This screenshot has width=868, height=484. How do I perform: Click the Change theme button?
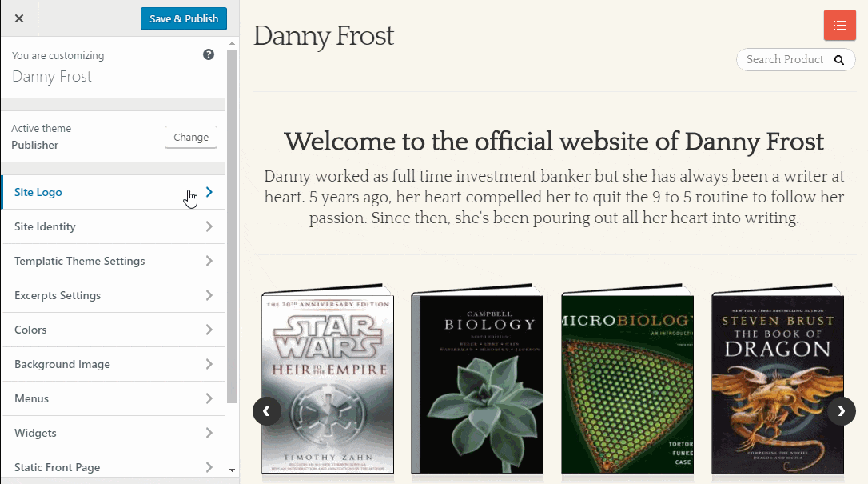coord(191,137)
